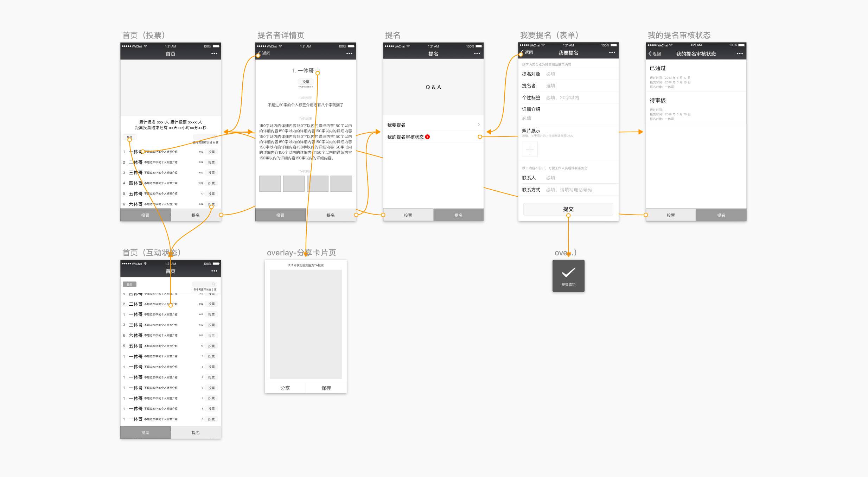Select 投票 tab on 首页（投票）screen
This screenshot has width=868, height=477.
pyautogui.click(x=145, y=215)
